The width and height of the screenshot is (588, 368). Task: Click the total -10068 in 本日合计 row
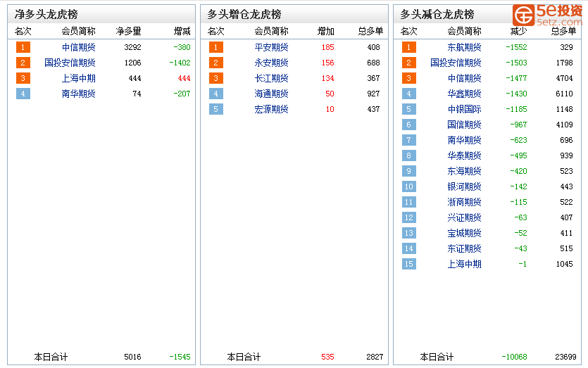[515, 357]
